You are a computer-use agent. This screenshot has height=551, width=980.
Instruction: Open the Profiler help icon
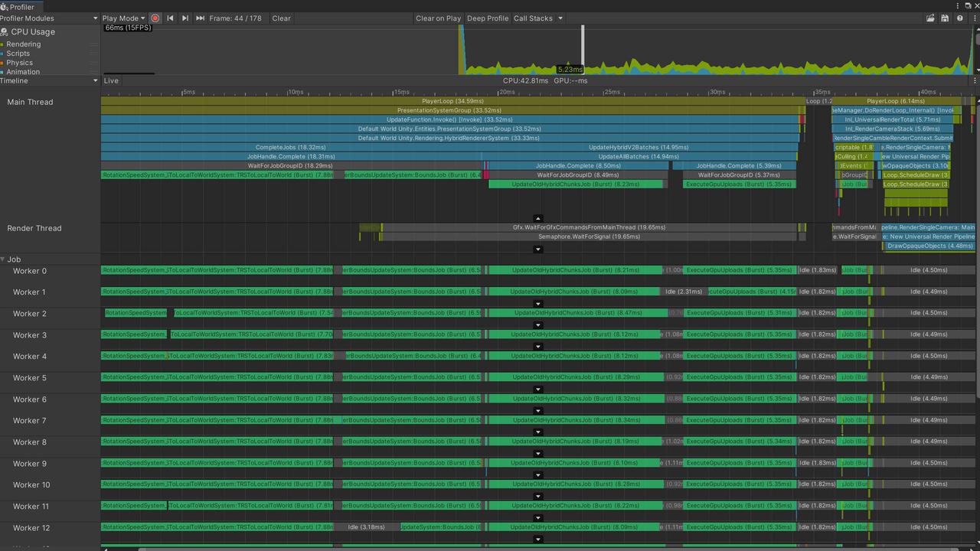tap(959, 18)
